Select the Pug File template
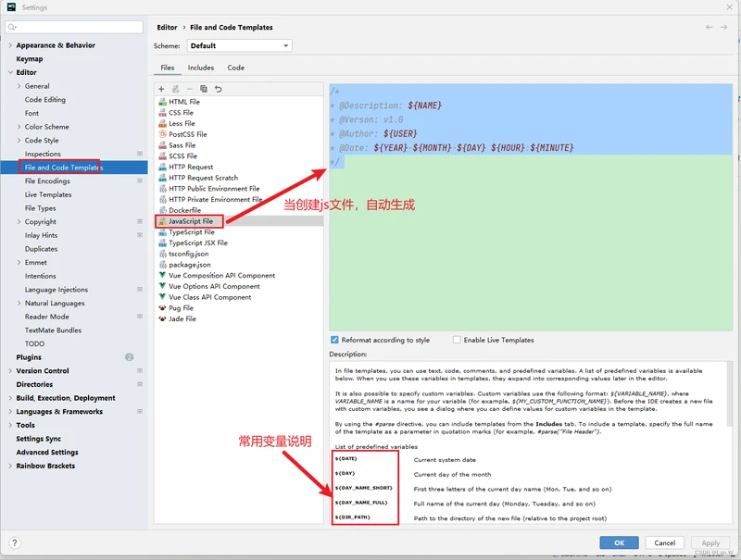Viewport: 741px width, 560px height. (181, 308)
